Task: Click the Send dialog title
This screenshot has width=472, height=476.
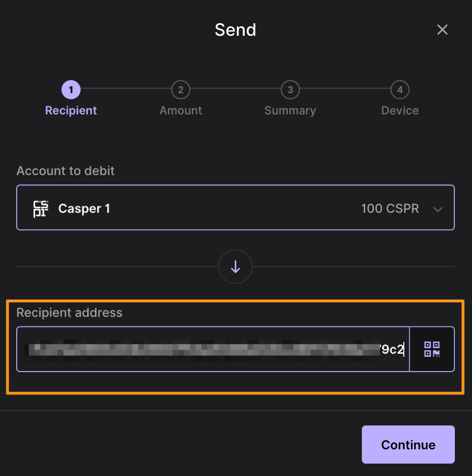Action: coord(235,30)
